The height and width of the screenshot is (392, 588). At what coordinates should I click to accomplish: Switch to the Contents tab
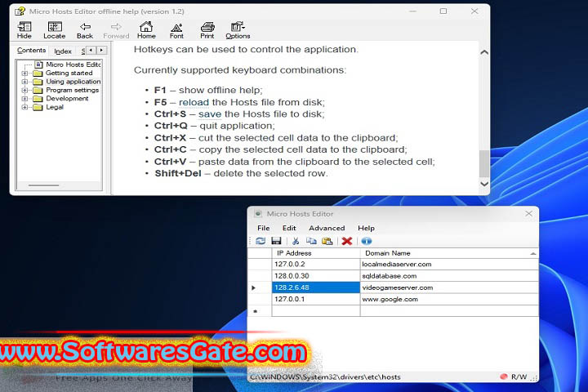[x=32, y=51]
